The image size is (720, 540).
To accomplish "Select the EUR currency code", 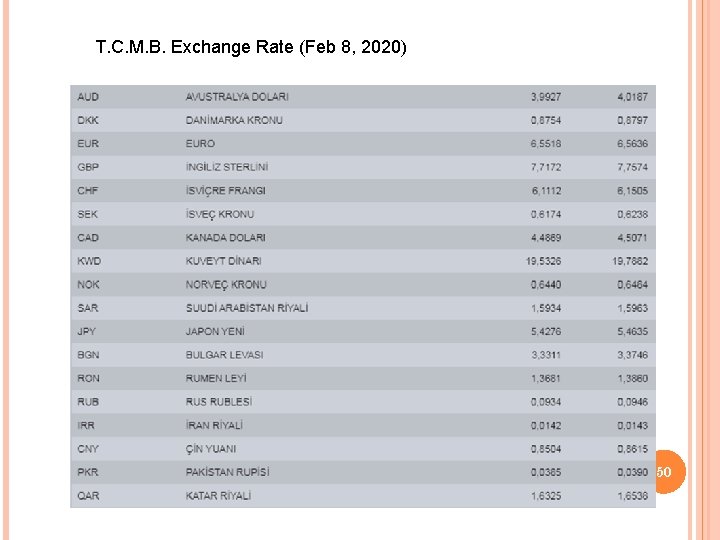I will [88, 144].
